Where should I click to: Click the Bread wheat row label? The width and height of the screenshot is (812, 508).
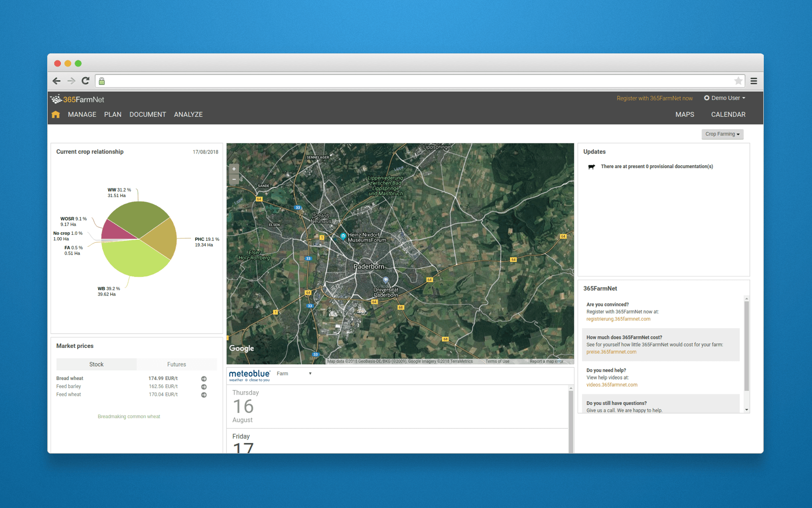[70, 378]
